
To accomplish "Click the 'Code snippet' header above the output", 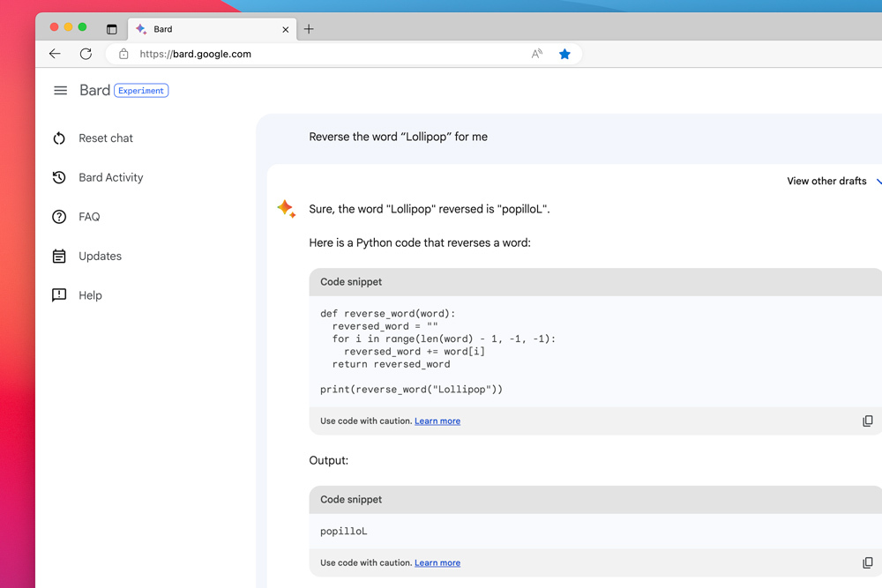I will pos(351,499).
